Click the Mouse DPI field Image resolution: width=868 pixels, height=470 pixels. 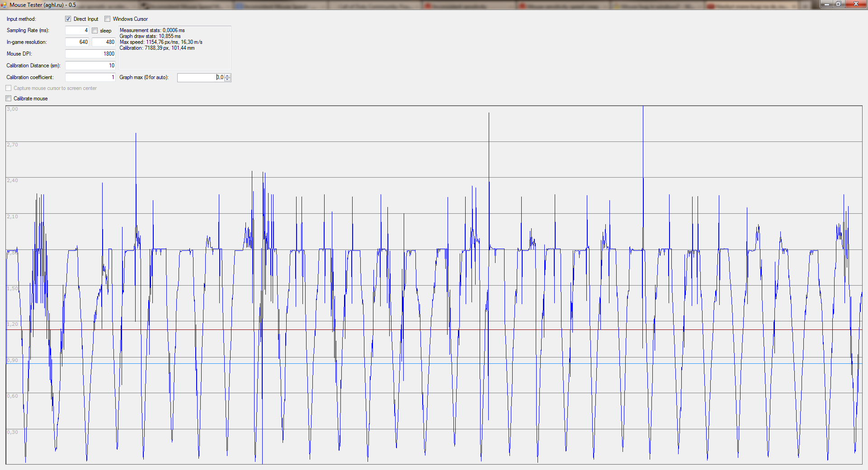point(90,54)
